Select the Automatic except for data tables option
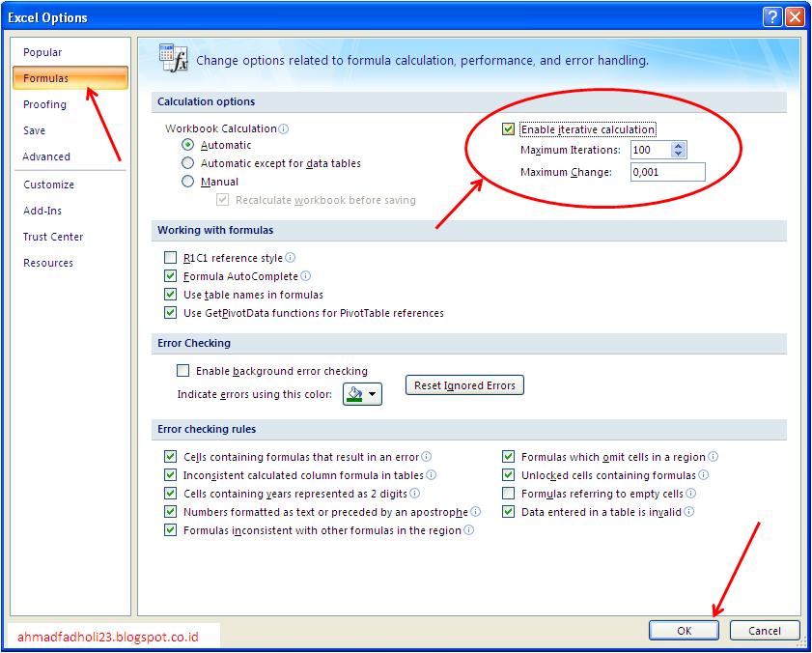This screenshot has width=812, height=653. (188, 163)
